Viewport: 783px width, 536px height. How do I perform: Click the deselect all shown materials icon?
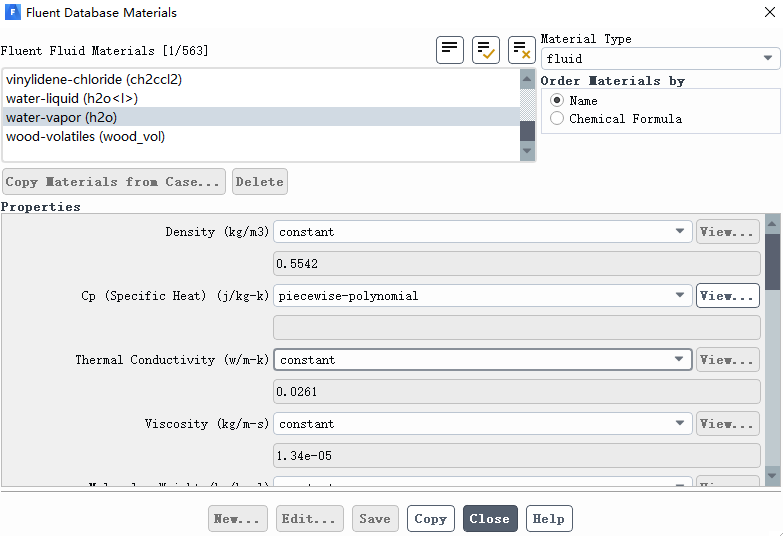click(x=521, y=50)
